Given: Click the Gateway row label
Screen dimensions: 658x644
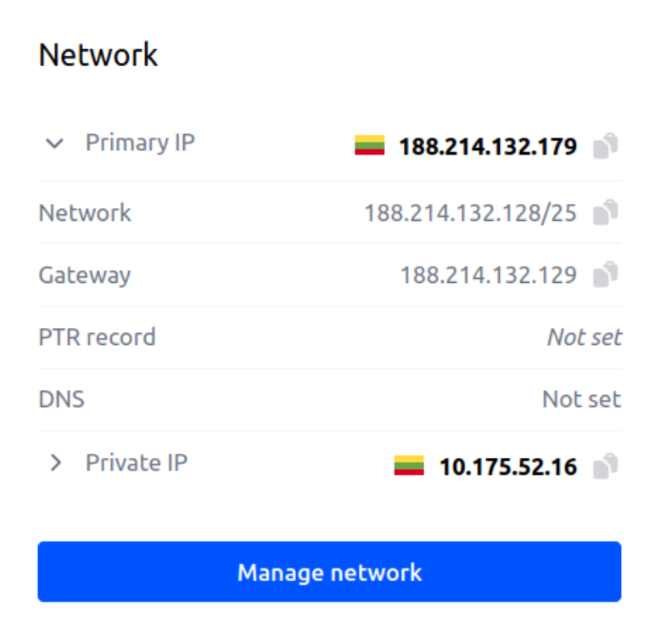Looking at the screenshot, I should (x=85, y=275).
